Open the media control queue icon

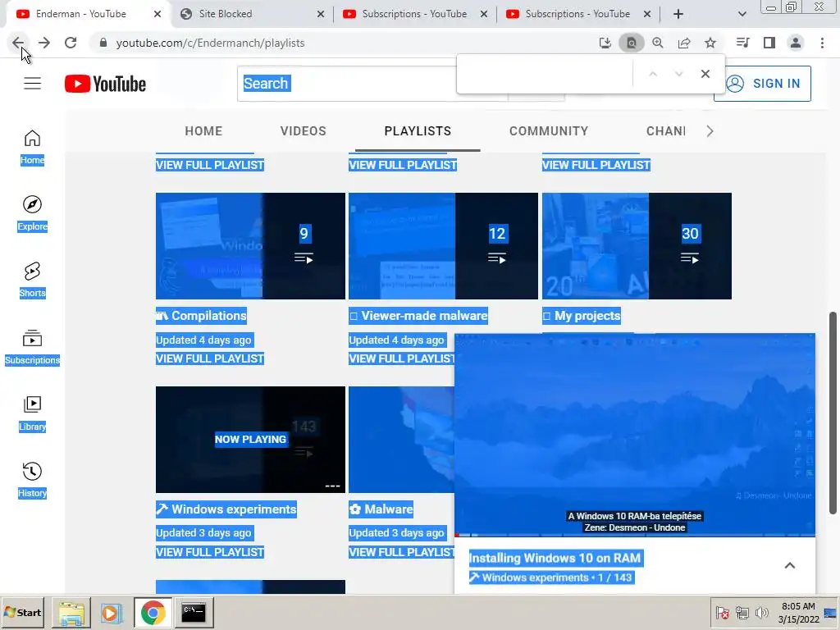tap(742, 43)
